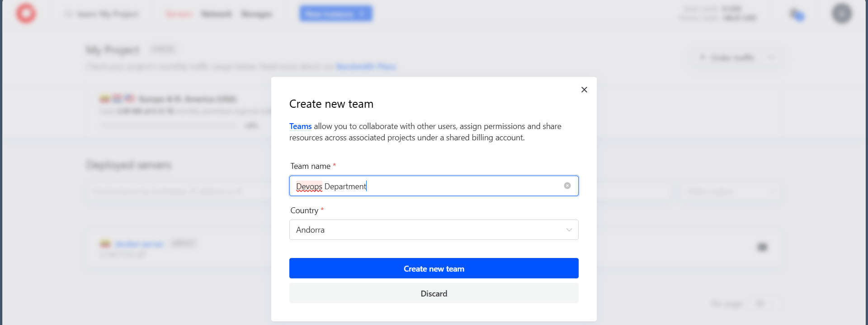Open the blue chat bubbles icon
This screenshot has height=325, width=868.
(x=797, y=15)
